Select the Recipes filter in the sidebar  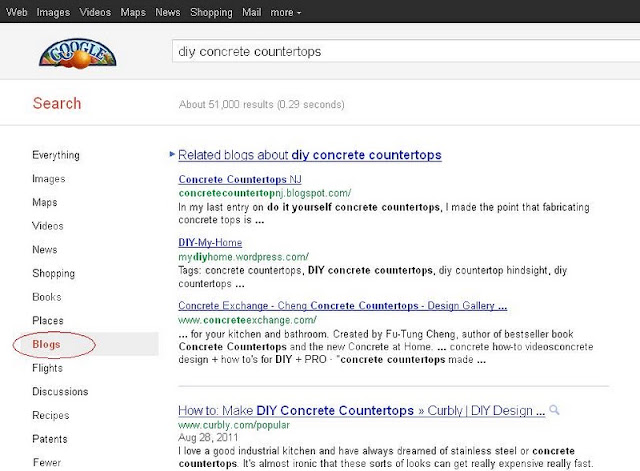click(51, 415)
